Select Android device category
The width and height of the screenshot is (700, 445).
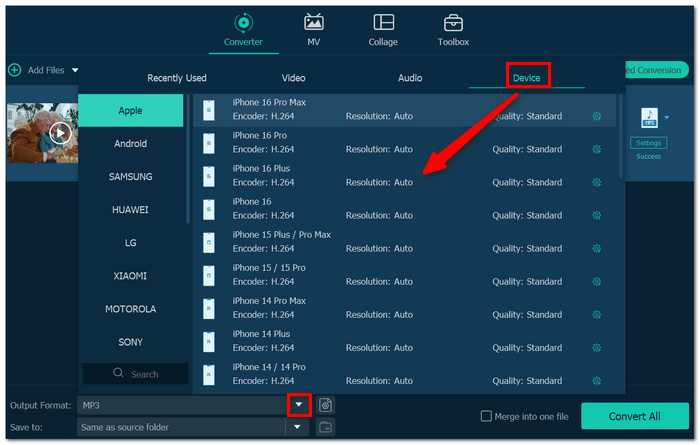click(x=130, y=144)
